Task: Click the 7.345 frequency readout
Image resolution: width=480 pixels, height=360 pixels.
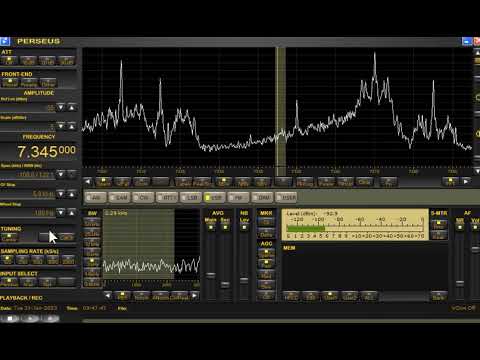Action: pyautogui.click(x=47, y=152)
